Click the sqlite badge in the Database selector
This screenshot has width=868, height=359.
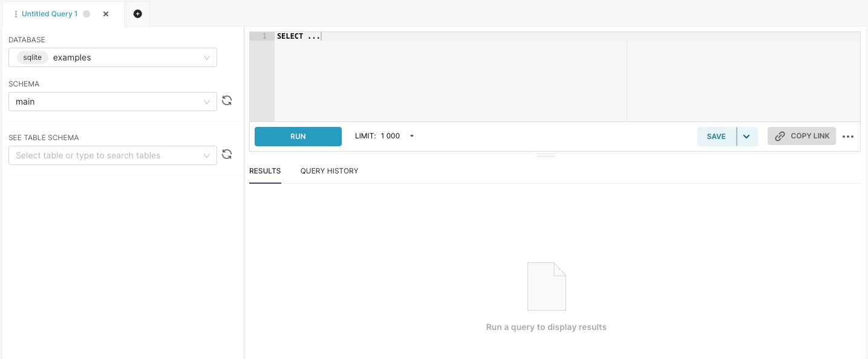pos(32,57)
